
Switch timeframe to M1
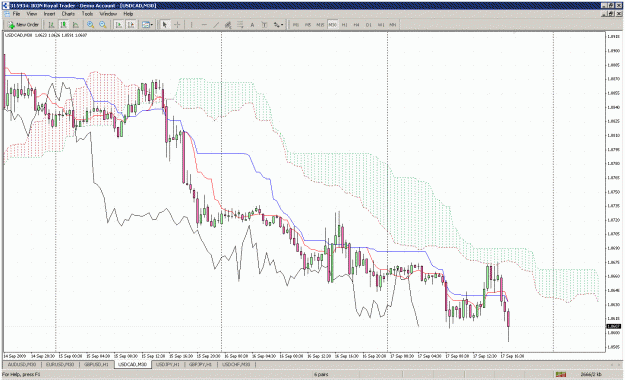click(296, 25)
